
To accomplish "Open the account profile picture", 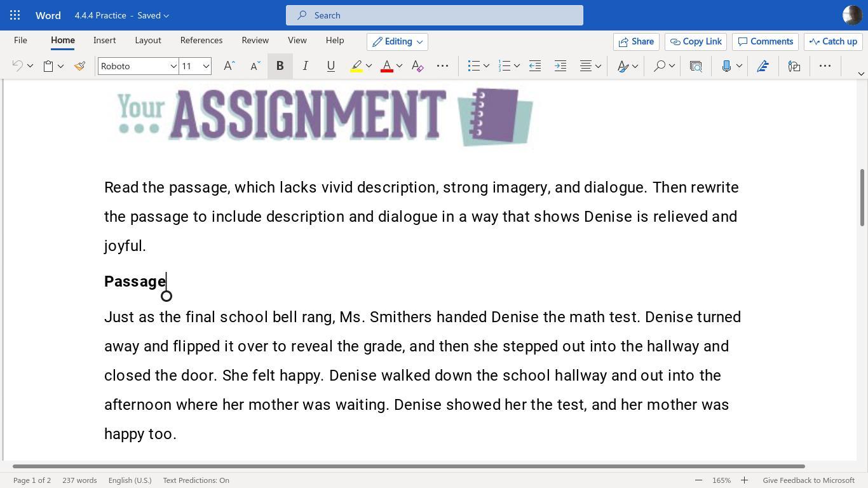I will (x=852, y=15).
